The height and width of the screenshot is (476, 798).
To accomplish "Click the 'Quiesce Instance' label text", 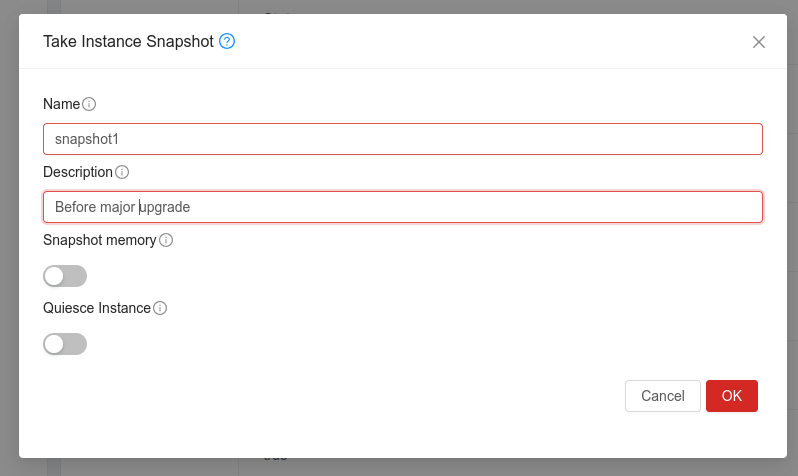I will click(x=96, y=308).
